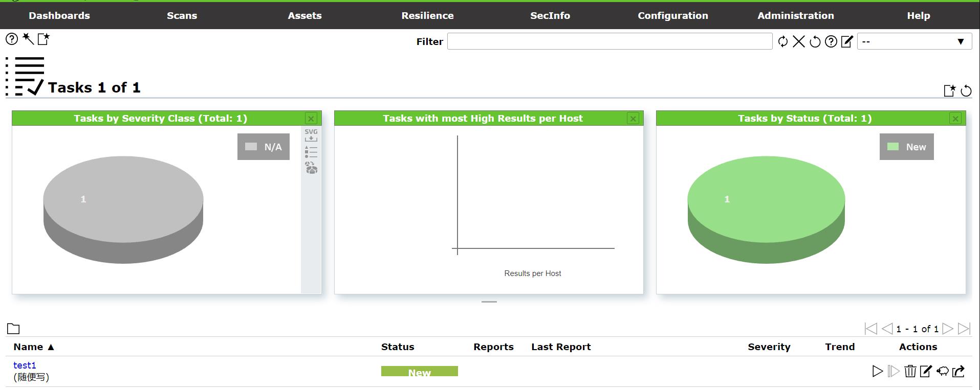
Task: Sort by the Reports column header
Action: pos(493,347)
